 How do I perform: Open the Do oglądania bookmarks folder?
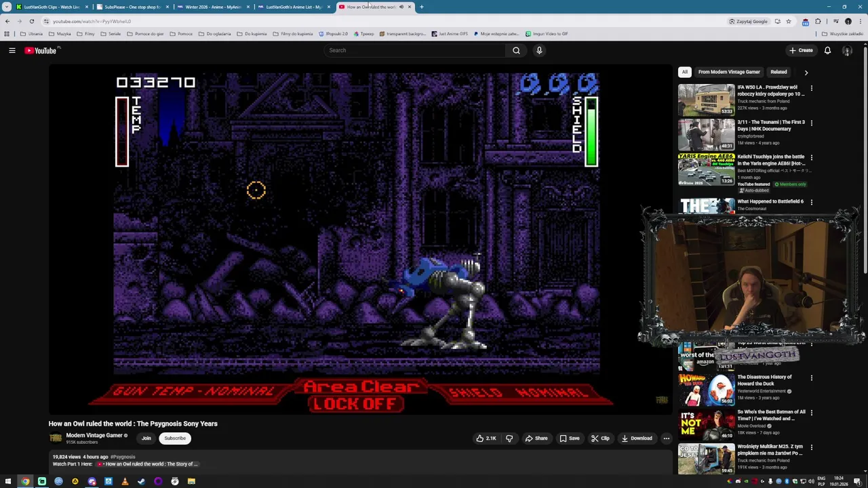tap(214, 34)
